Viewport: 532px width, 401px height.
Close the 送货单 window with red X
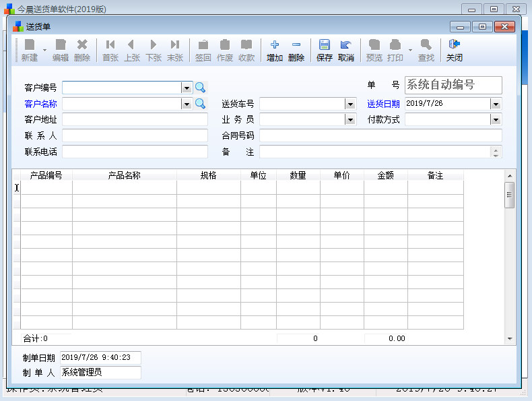click(504, 26)
